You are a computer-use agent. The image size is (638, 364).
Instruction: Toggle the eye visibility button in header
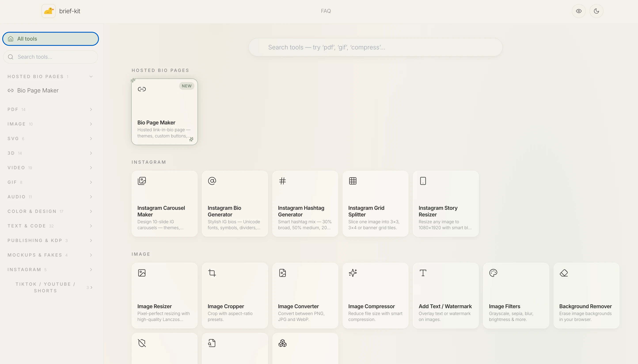(x=579, y=11)
